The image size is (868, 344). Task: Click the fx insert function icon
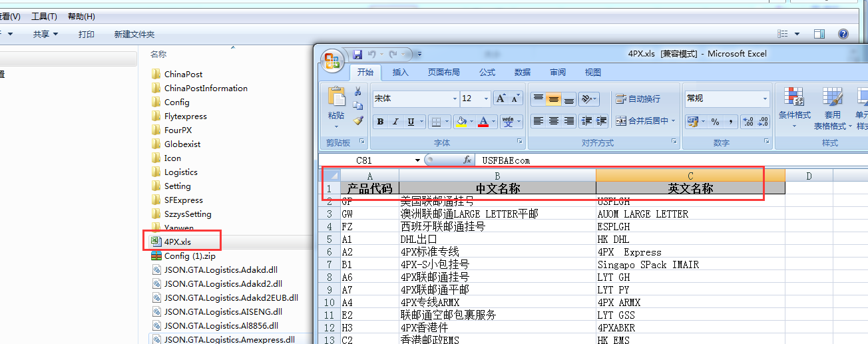click(x=467, y=160)
